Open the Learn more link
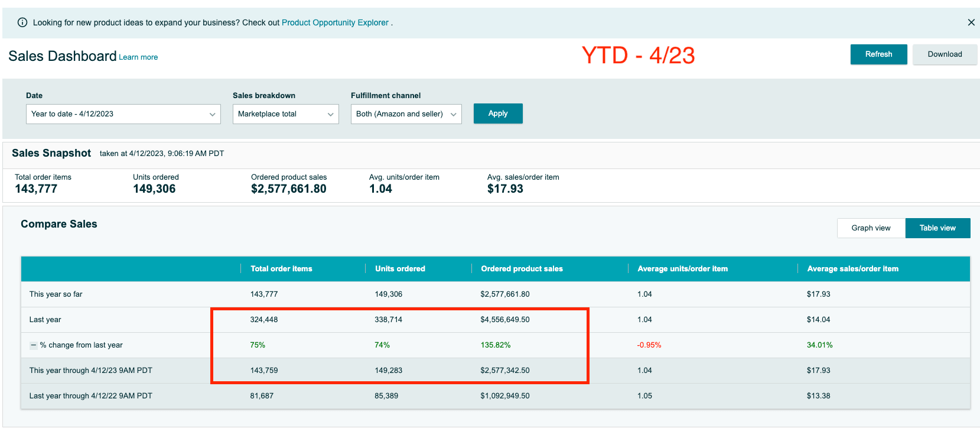This screenshot has height=438, width=980. [138, 57]
